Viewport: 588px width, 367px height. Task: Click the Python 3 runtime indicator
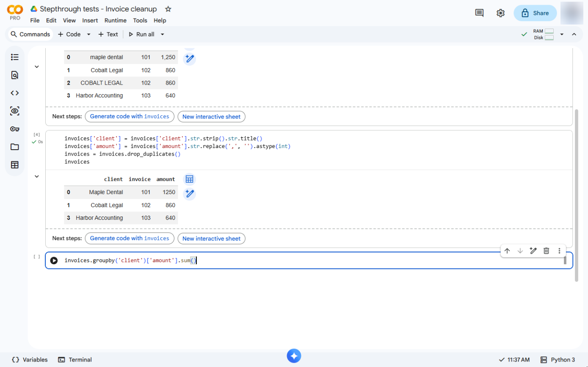[x=558, y=360]
